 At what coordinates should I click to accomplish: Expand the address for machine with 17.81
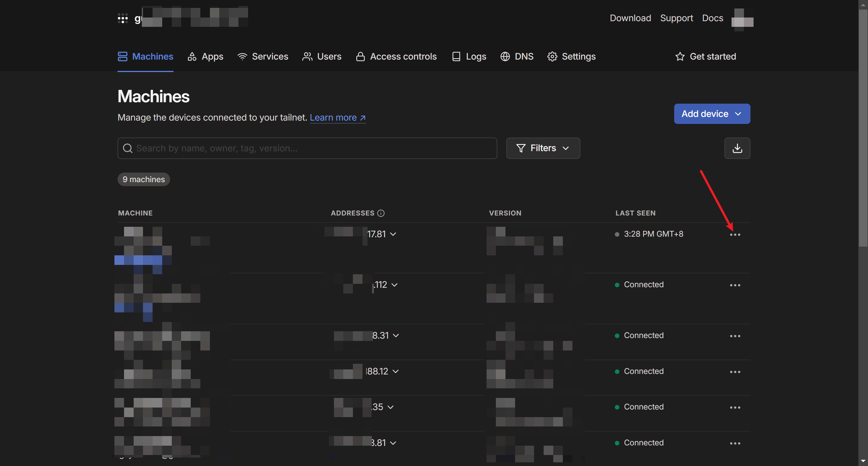(394, 234)
